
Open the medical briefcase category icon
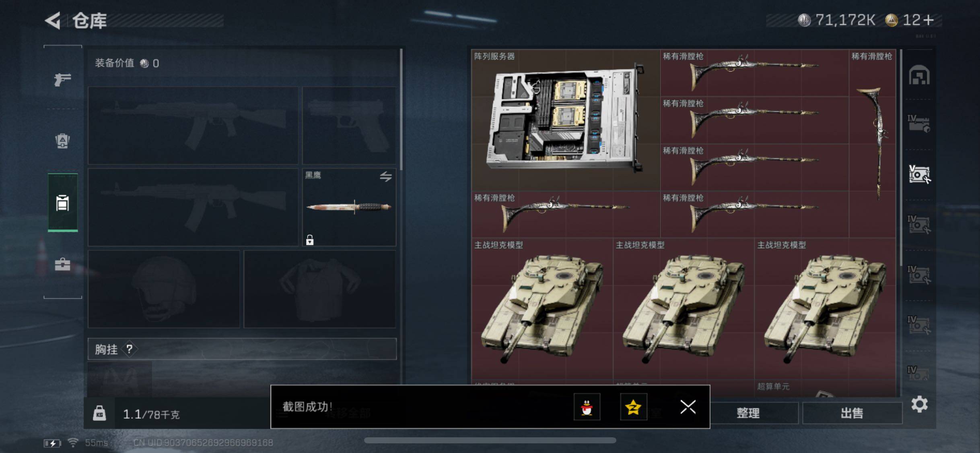tap(62, 264)
